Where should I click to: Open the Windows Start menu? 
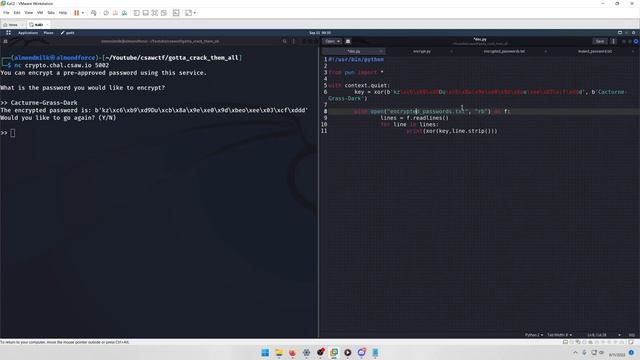coord(265,352)
